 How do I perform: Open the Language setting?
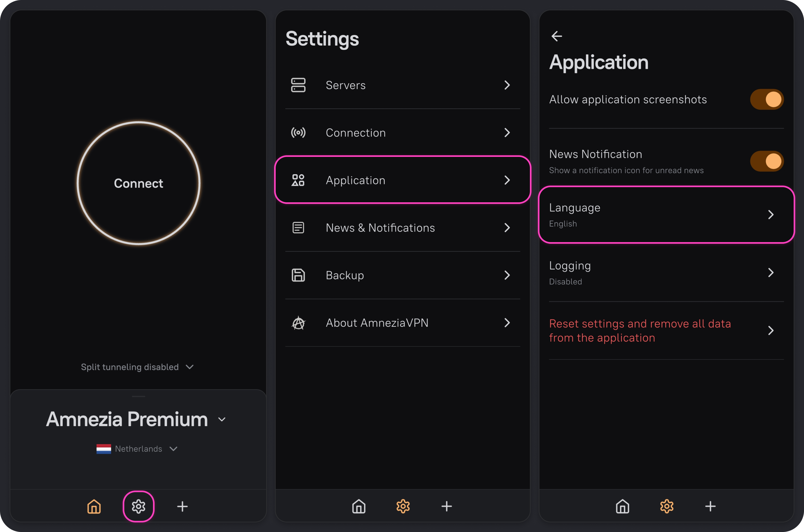pos(666,214)
